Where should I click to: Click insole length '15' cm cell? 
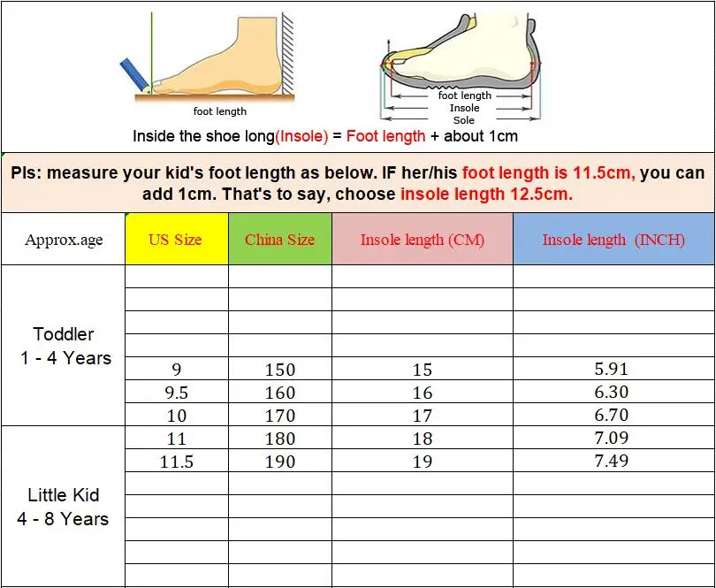click(423, 368)
